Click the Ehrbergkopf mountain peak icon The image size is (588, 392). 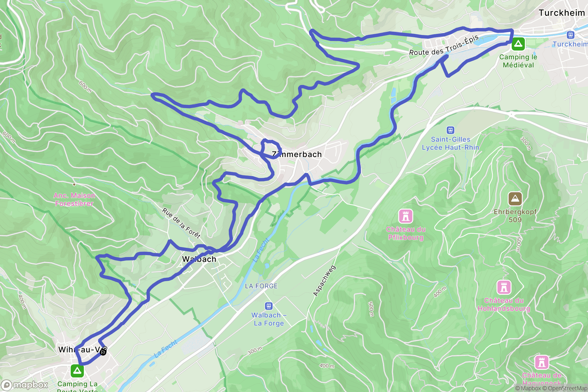pos(515,199)
